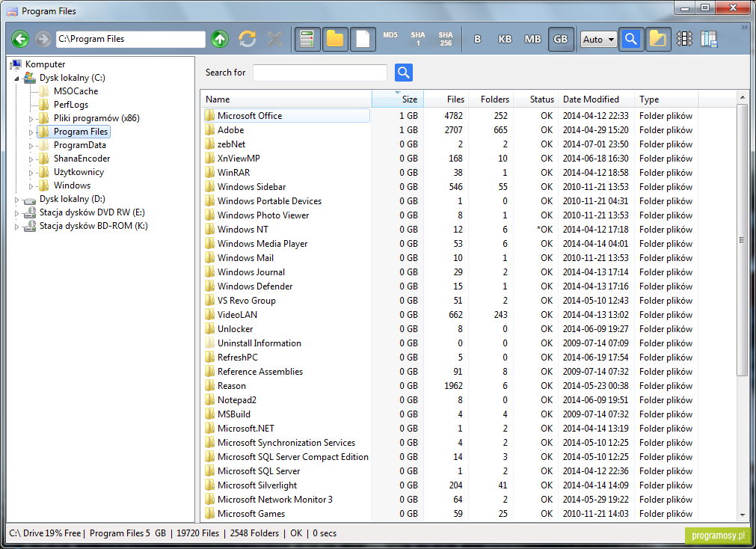756x549 pixels.
Task: Select MSOCache folder in tree
Action: coord(76,91)
